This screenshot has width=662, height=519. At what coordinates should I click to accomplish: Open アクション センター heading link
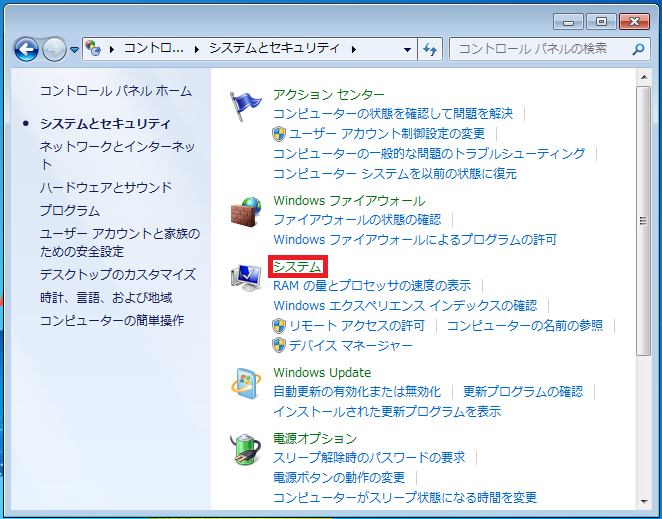point(329,94)
